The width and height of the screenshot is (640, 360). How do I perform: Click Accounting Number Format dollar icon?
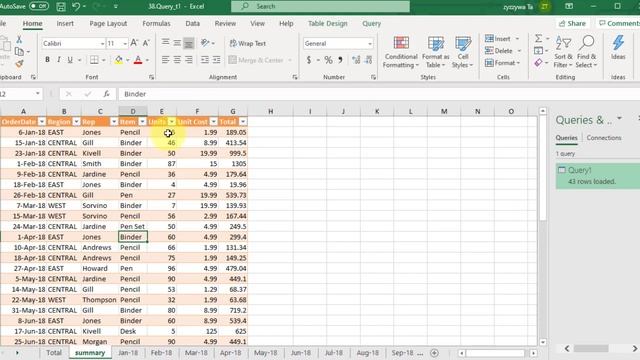pos(309,60)
